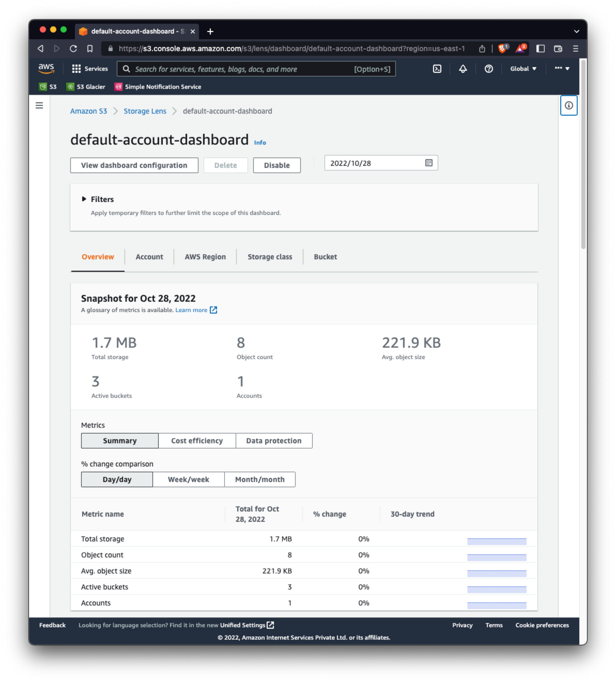Toggle the browser sidebar panel
Image resolution: width=616 pixels, height=683 pixels.
click(541, 48)
